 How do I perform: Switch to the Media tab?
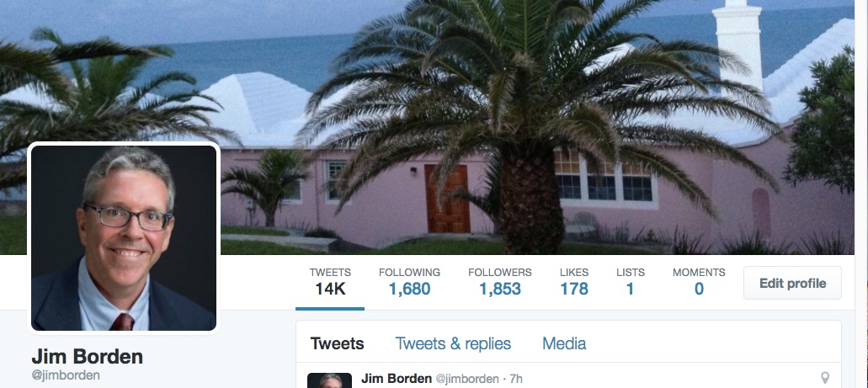564,343
